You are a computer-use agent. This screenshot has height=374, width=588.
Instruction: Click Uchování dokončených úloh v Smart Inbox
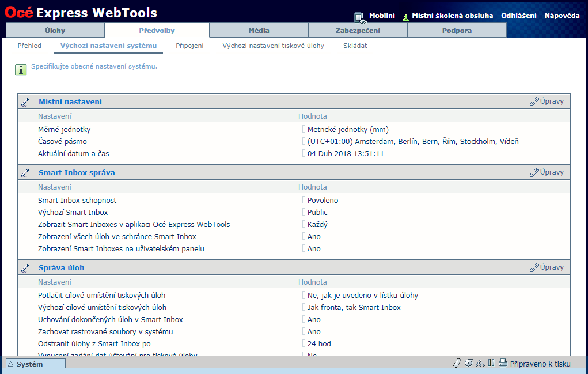pyautogui.click(x=111, y=319)
